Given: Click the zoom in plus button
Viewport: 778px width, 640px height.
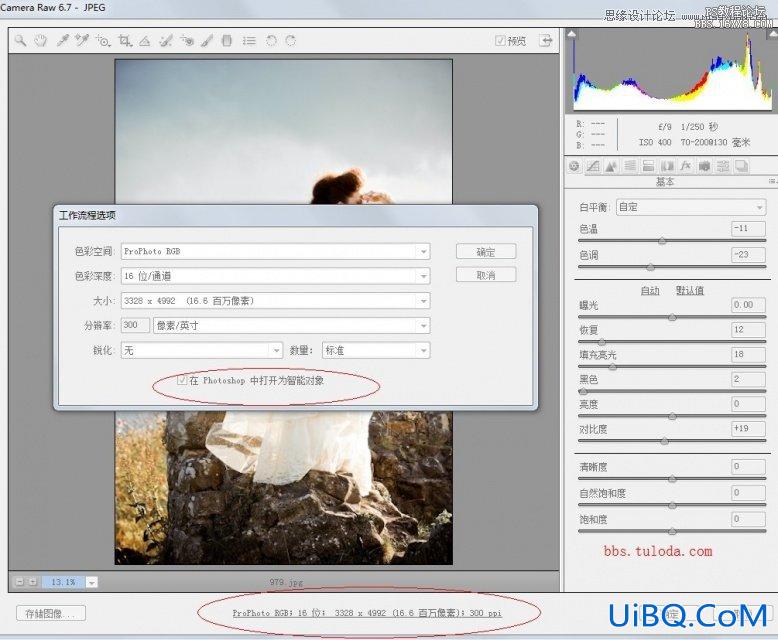Looking at the screenshot, I should click(x=33, y=582).
